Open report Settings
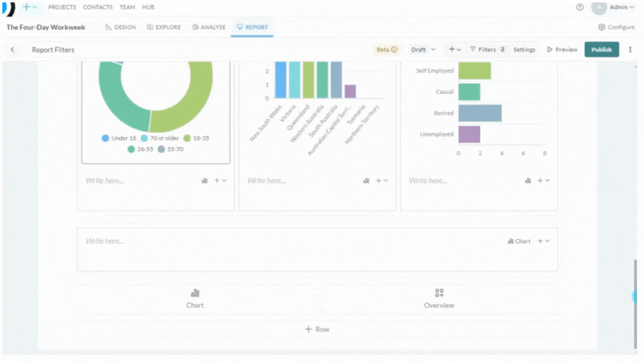Viewport: 644px width, 362px height. 524,50
